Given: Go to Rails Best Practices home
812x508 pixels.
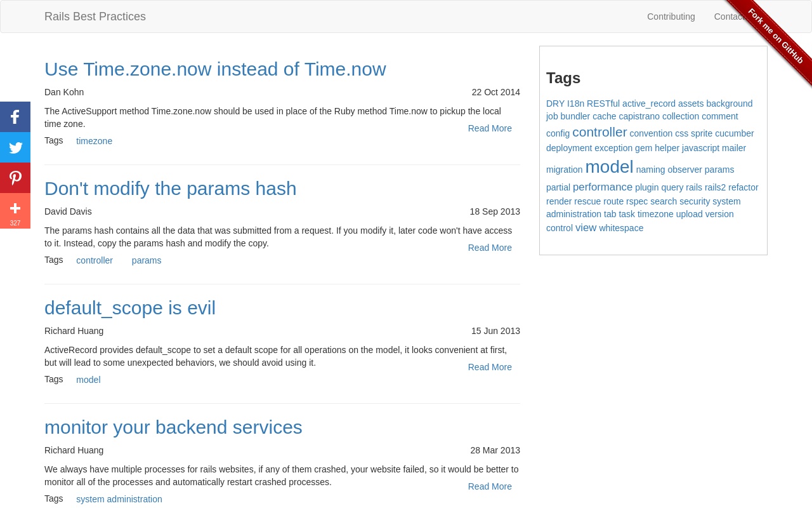Looking at the screenshot, I should pos(95,17).
